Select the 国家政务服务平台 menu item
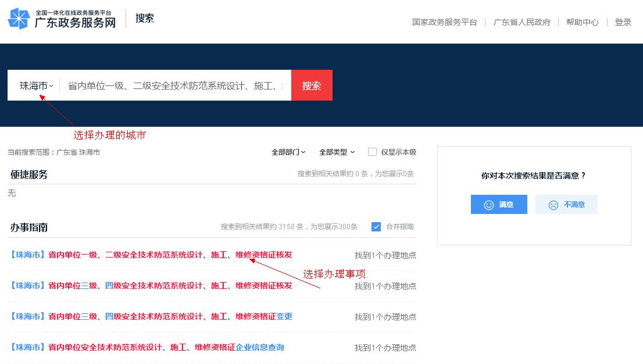Image resolution: width=643 pixels, height=364 pixels. click(x=444, y=22)
